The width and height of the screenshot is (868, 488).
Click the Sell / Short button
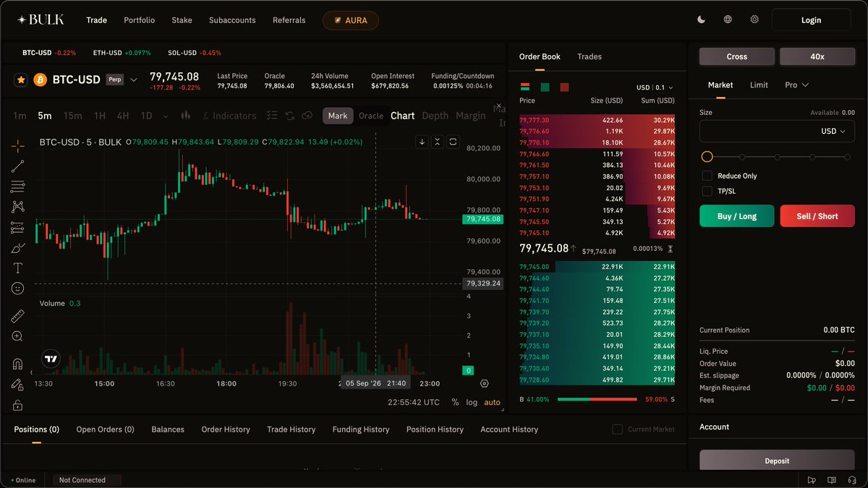pyautogui.click(x=817, y=216)
